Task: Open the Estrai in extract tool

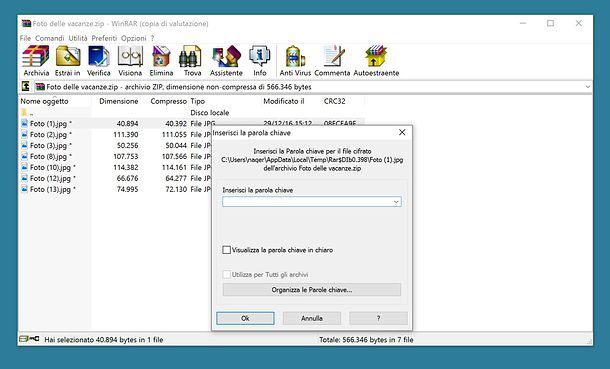Action: point(68,61)
